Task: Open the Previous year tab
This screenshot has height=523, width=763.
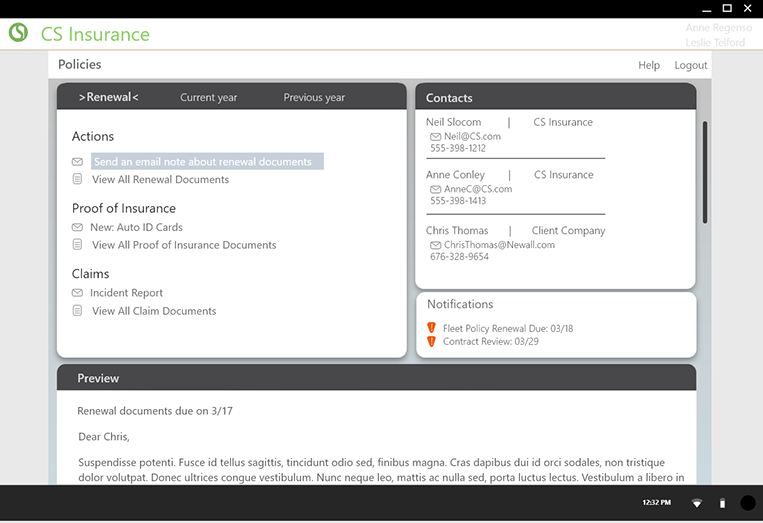Action: [314, 98]
